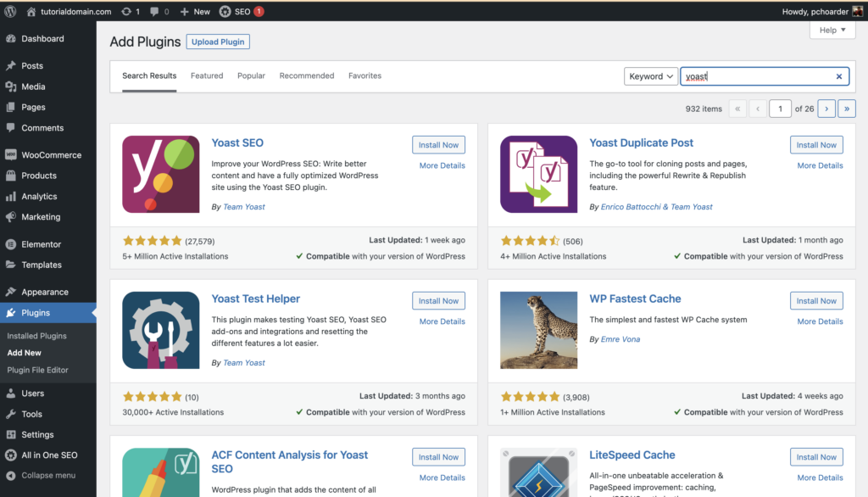Click the Yoast SEO icon in admin bar
Viewport: 868px width, 497px height.
(x=225, y=11)
